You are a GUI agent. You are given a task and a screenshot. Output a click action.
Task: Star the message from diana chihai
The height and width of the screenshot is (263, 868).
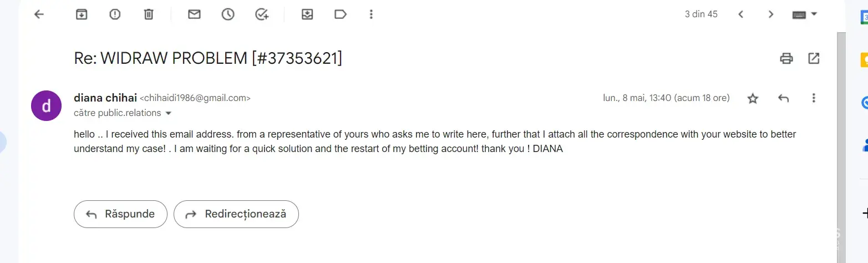(753, 99)
